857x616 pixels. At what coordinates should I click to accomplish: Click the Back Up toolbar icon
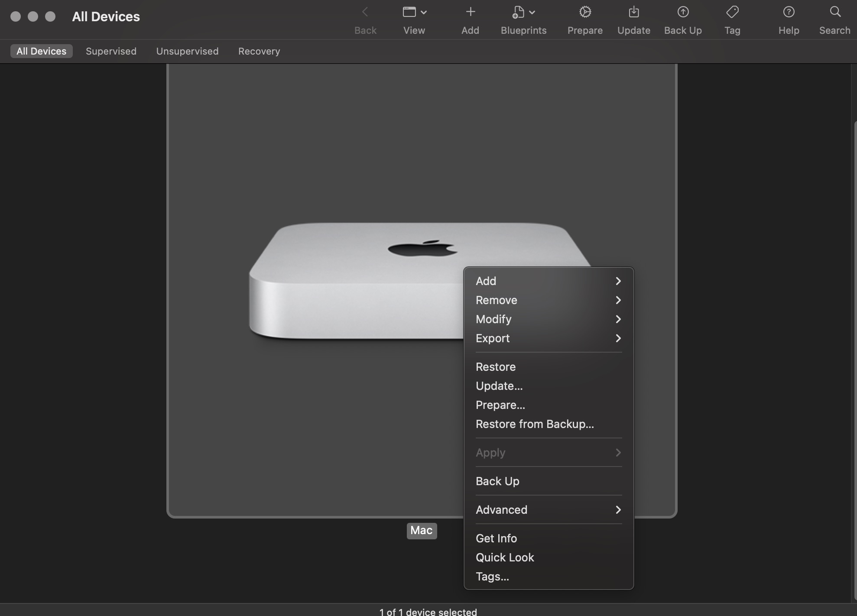(x=683, y=13)
